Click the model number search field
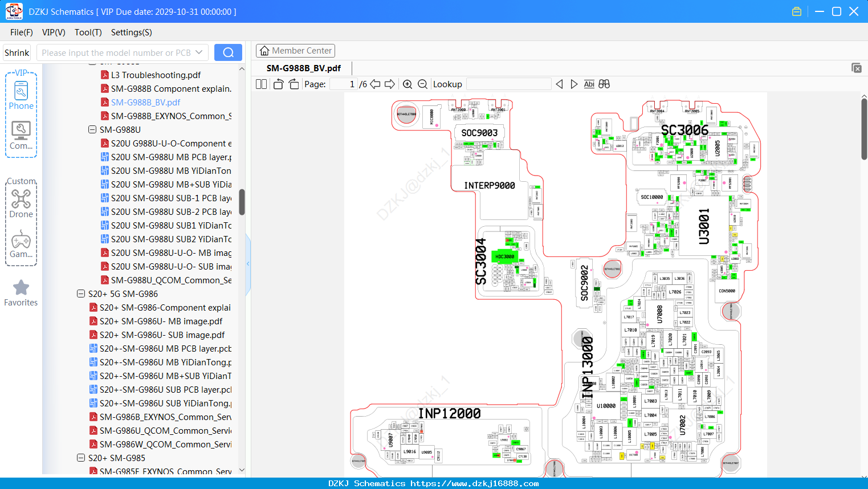 pyautogui.click(x=116, y=52)
